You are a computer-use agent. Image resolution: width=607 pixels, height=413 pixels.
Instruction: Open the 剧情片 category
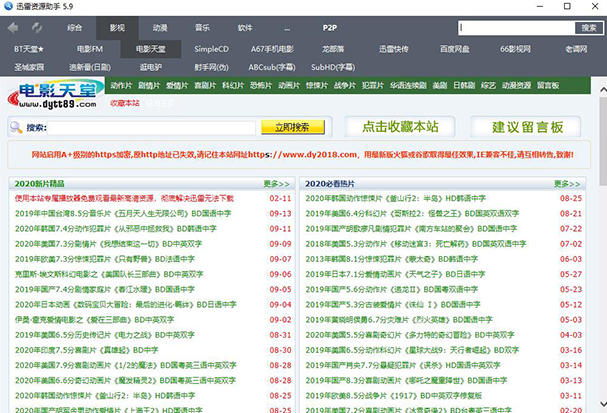[x=149, y=86]
